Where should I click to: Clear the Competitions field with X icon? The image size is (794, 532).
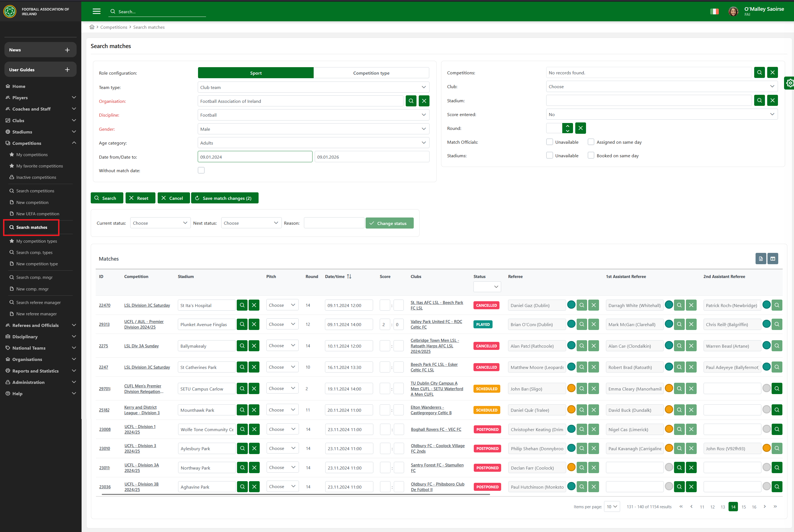point(772,72)
